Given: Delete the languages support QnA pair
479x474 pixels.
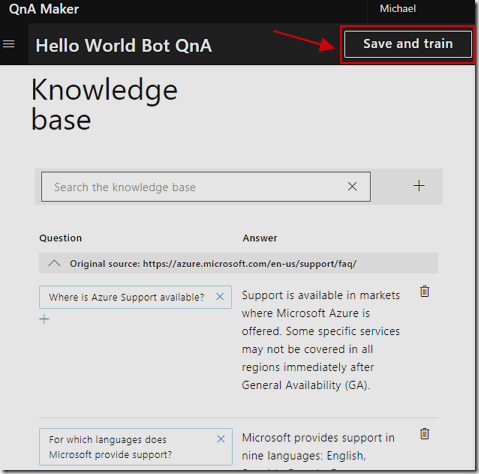Looking at the screenshot, I should pos(424,434).
